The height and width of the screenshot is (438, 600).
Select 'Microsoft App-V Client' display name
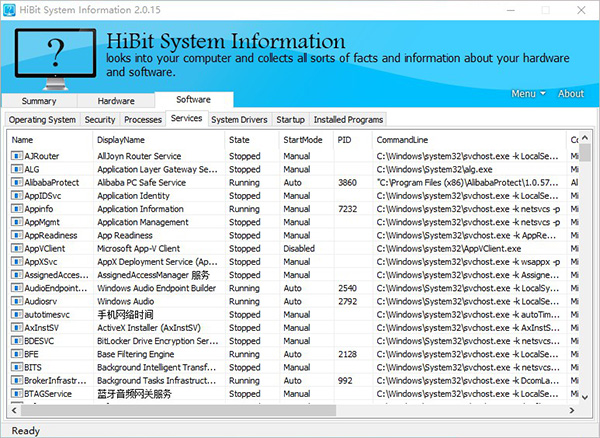[x=138, y=249]
